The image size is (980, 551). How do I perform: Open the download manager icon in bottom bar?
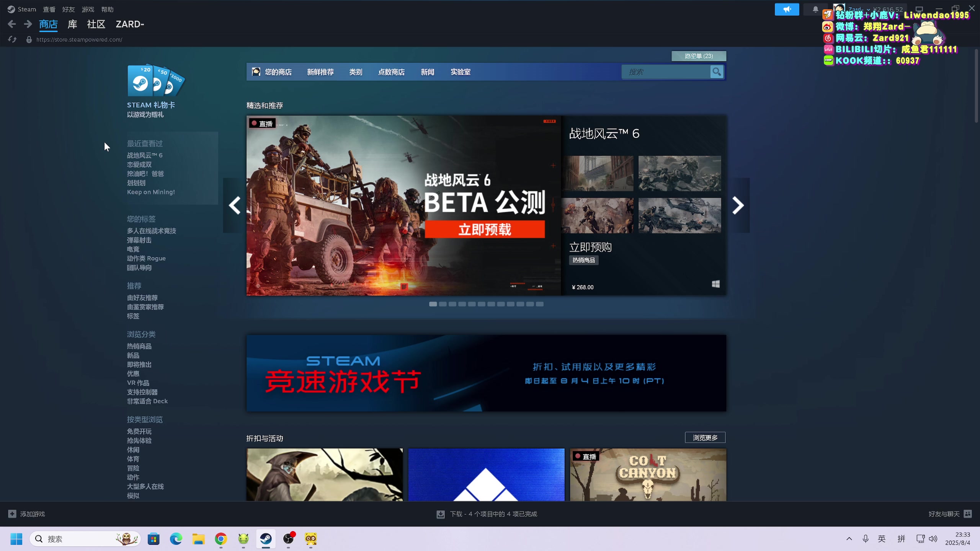tap(441, 514)
